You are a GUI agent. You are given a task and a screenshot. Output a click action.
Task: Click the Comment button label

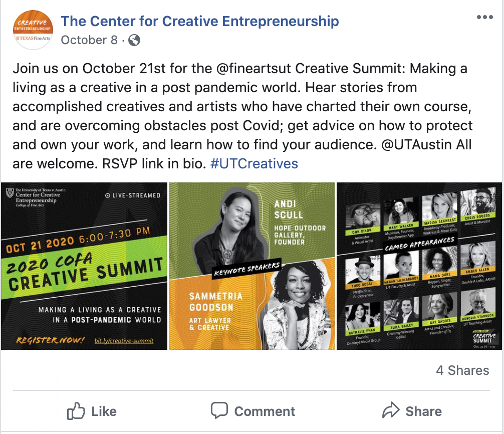point(265,411)
